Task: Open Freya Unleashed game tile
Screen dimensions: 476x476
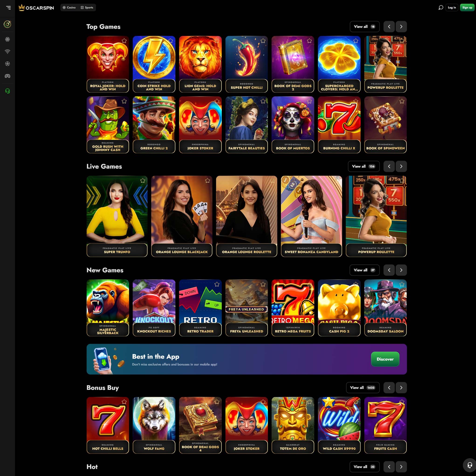Action: [x=246, y=308]
